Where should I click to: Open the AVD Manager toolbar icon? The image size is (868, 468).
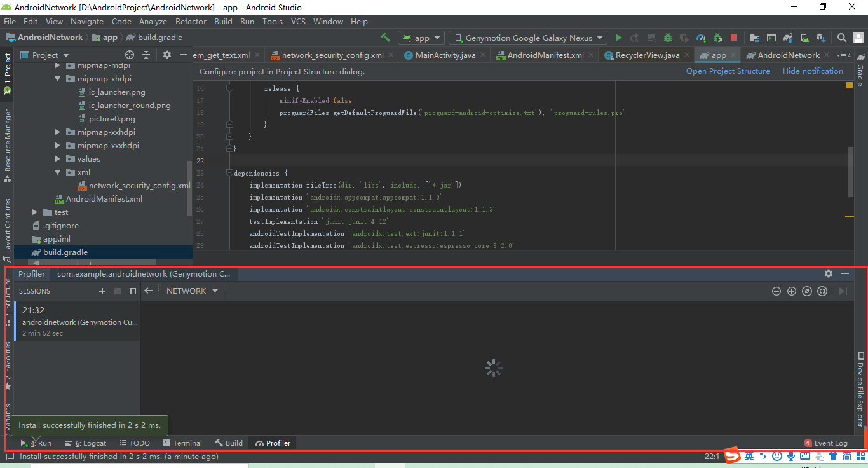(x=804, y=38)
